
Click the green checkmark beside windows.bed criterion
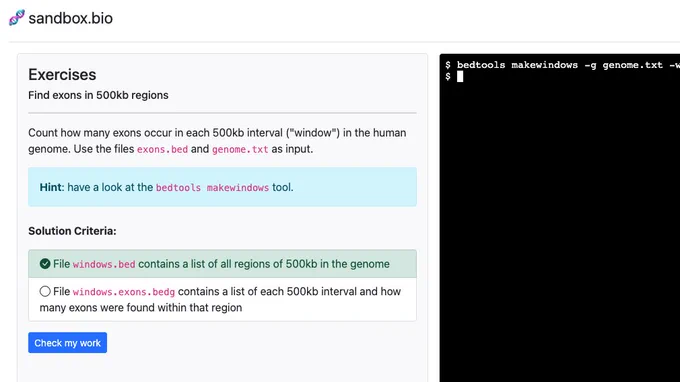(x=45, y=264)
